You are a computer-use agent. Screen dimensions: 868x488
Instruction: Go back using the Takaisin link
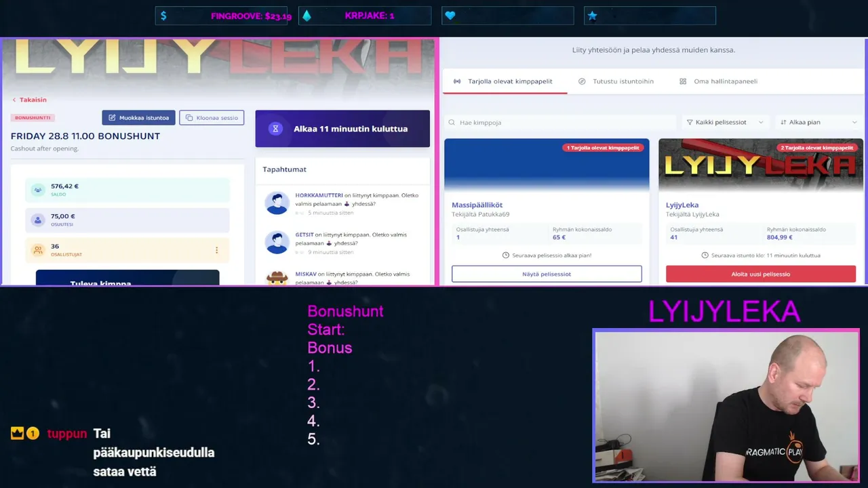pos(29,100)
